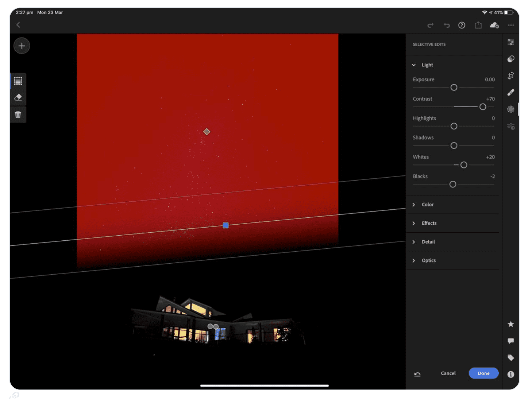
Task: Switch to the comments panel
Action: [x=511, y=341]
